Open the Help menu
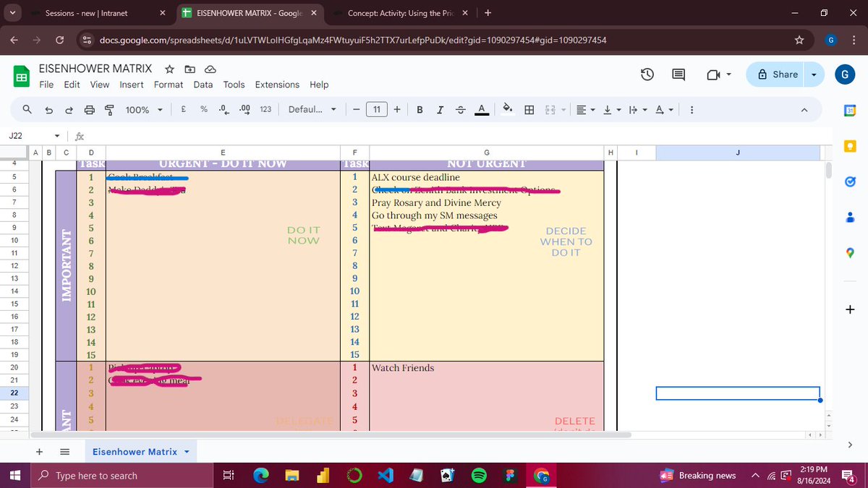Viewport: 868px width, 488px height. 319,85
